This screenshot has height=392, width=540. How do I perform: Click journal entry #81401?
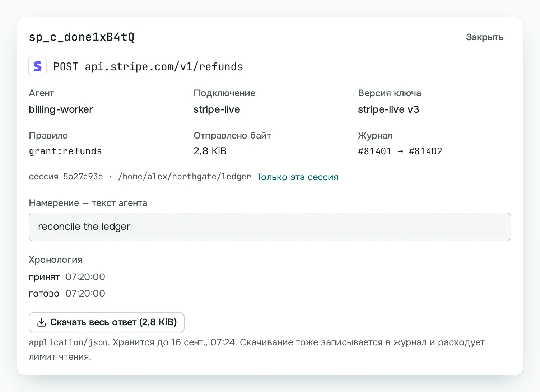tap(375, 151)
